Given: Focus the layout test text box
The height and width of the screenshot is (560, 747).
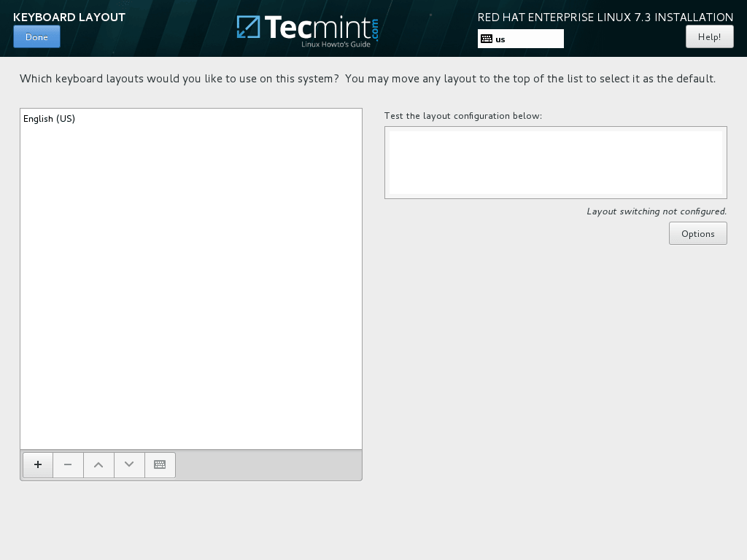Looking at the screenshot, I should pyautogui.click(x=555, y=162).
